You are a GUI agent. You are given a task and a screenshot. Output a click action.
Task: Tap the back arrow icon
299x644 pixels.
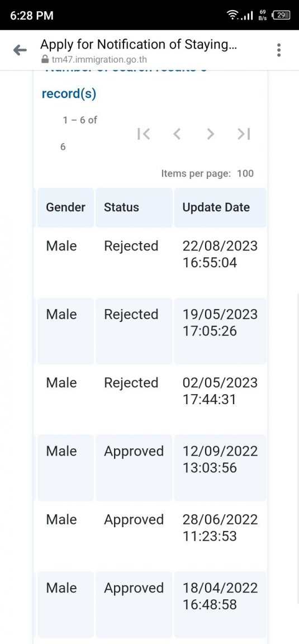click(20, 50)
